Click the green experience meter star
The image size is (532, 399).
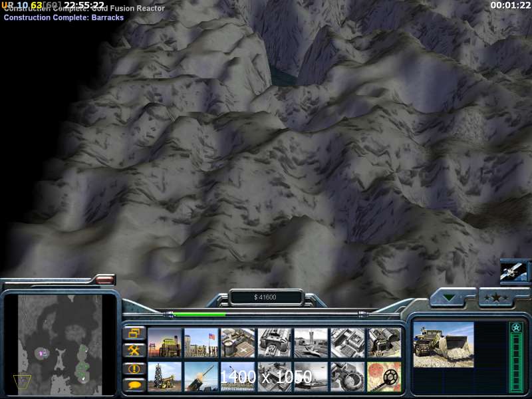(516, 328)
